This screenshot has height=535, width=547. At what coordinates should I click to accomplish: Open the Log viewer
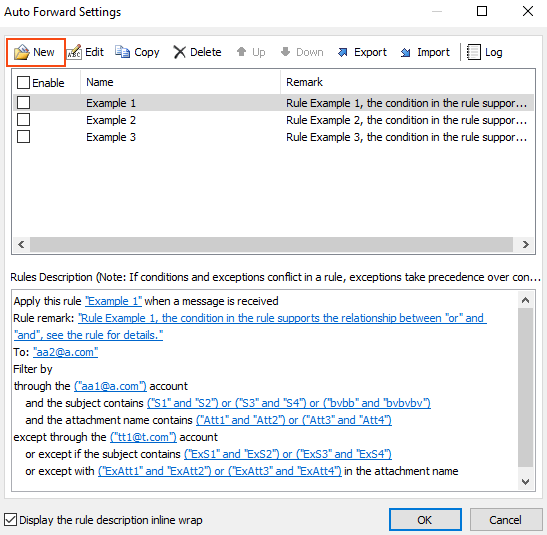click(485, 52)
